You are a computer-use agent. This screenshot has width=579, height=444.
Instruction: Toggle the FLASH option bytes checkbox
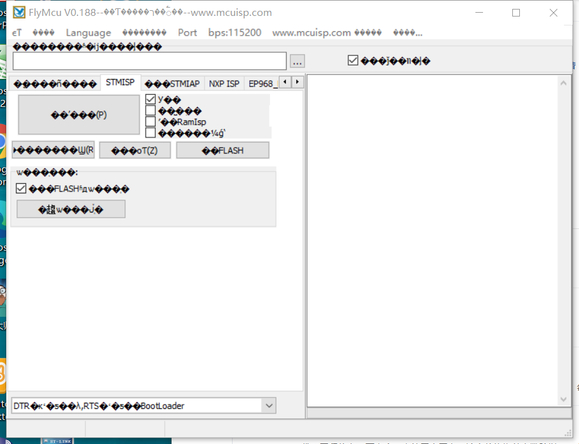(x=21, y=188)
